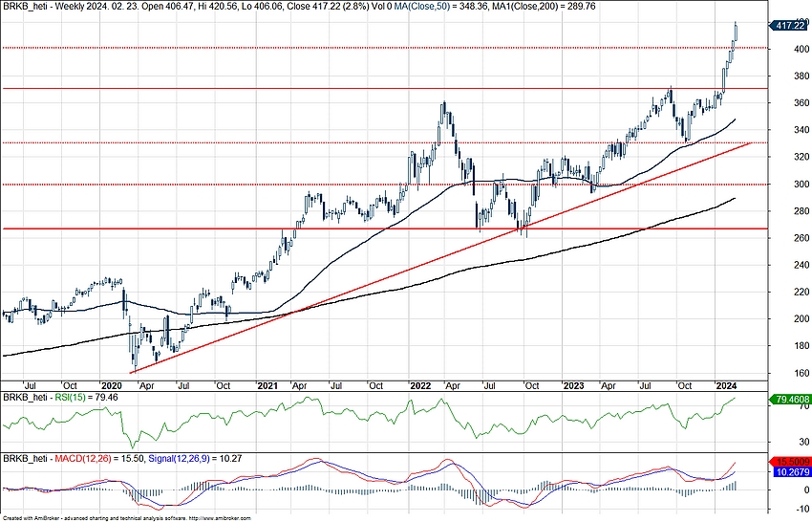Click the 30 level label in RSI pane
The image size is (812, 522).
(x=804, y=443)
